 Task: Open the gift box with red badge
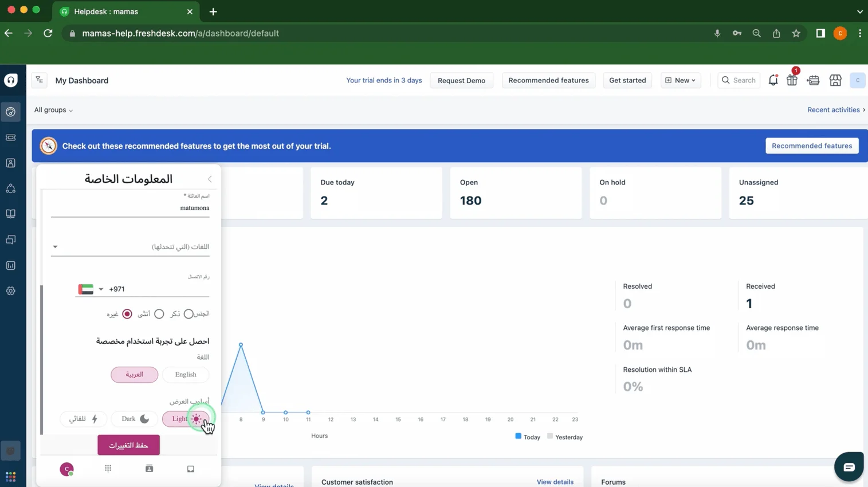pyautogui.click(x=792, y=79)
